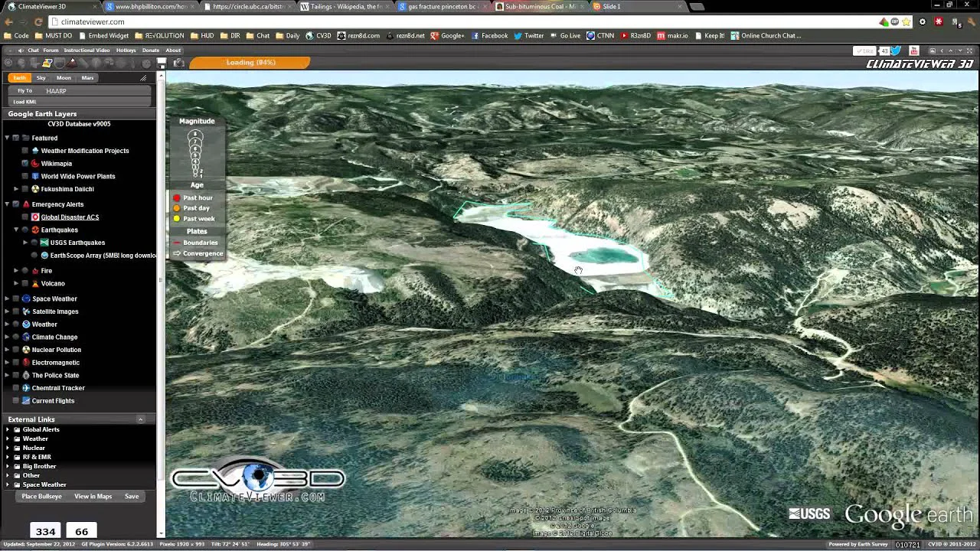The width and height of the screenshot is (980, 551).
Task: Click the mountain terrain toolbar icon
Action: (x=73, y=64)
